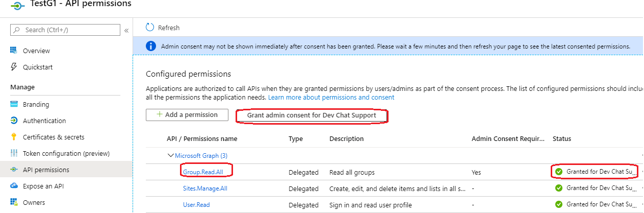Open the Group.Read.All permission
Image resolution: width=644 pixels, height=213 pixels.
click(x=203, y=172)
